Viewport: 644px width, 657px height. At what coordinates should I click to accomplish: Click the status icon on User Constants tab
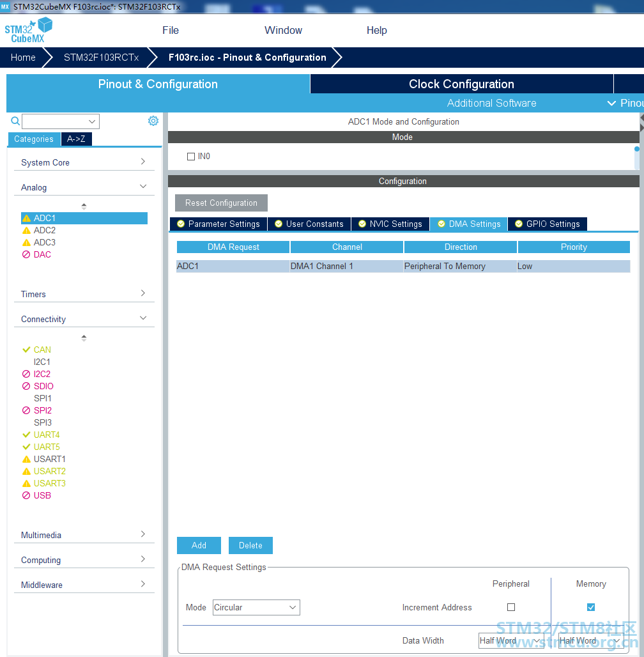[278, 224]
